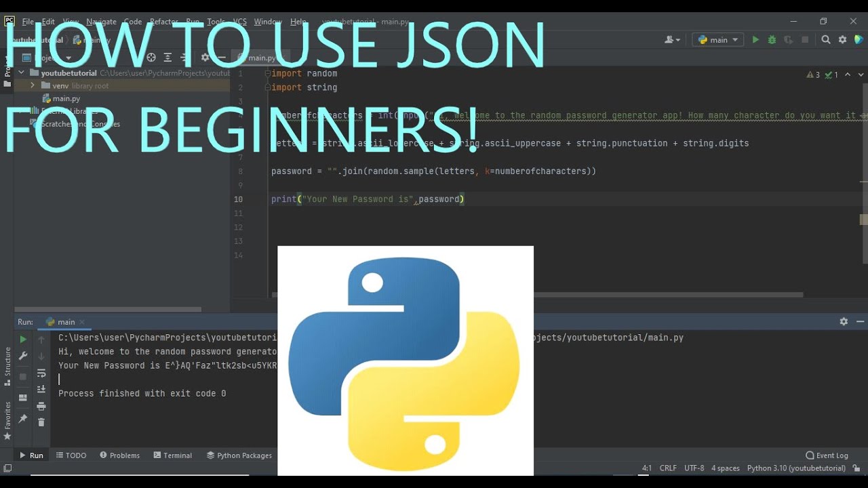Click the Run with Coverage toolbar icon
868x488 pixels.
(788, 40)
